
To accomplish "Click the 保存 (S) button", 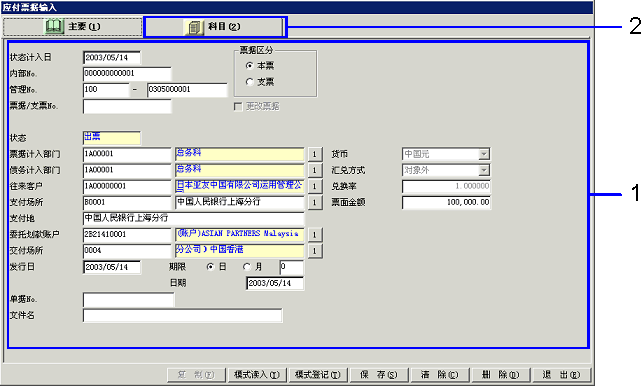I will click(x=379, y=375).
